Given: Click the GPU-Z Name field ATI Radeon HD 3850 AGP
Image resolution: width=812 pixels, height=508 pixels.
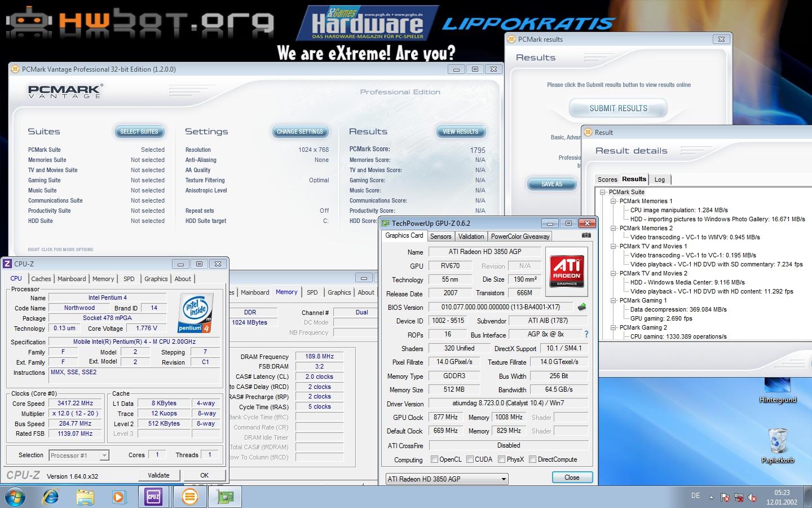Looking at the screenshot, I should 485,252.
